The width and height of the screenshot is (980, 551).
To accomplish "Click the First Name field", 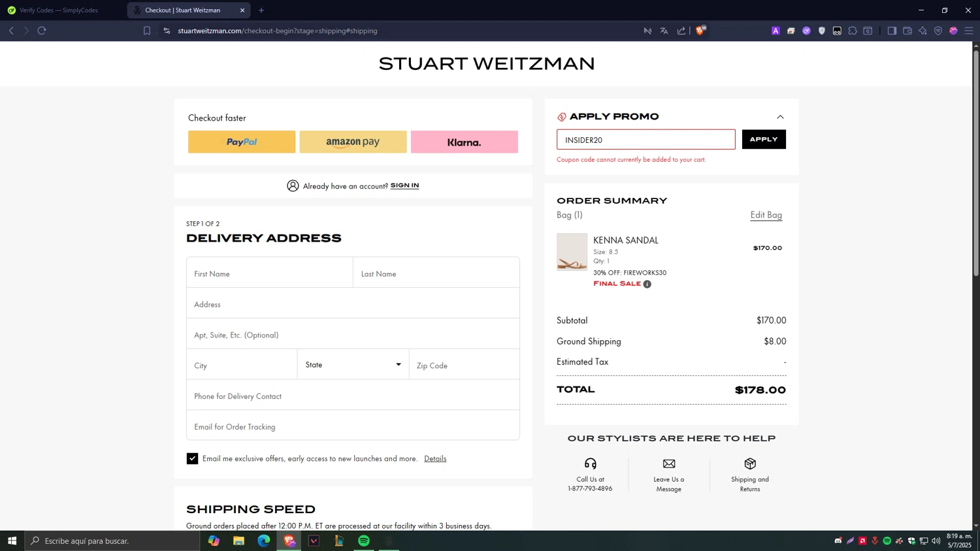I will pos(270,274).
